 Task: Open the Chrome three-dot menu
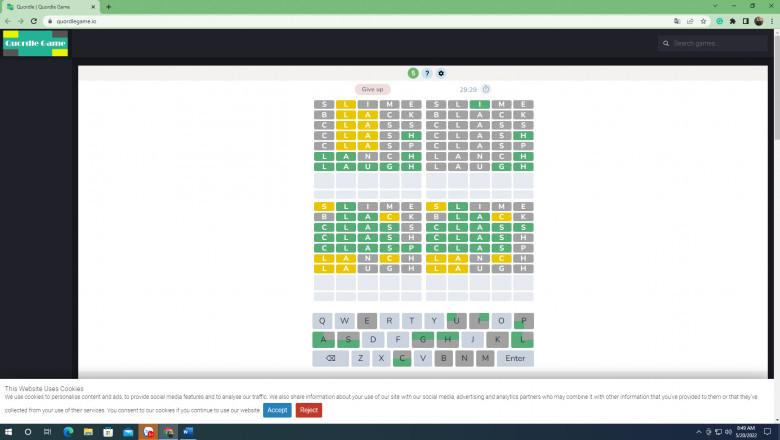click(771, 21)
